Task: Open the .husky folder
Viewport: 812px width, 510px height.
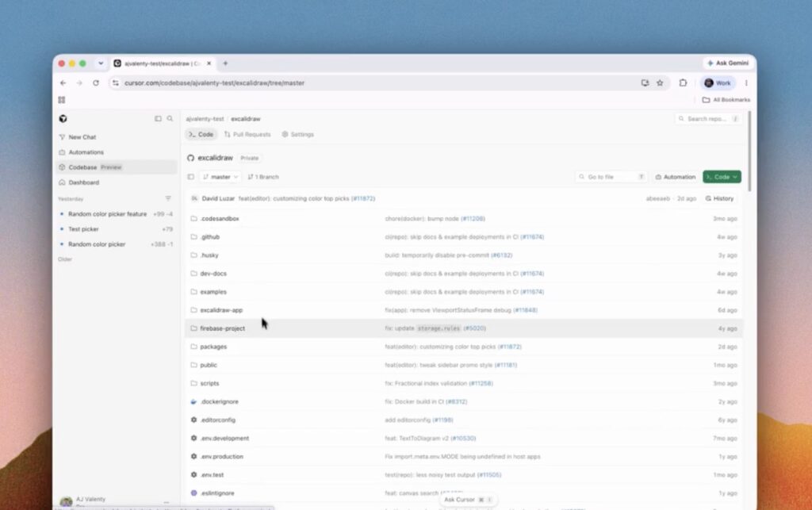Action: pyautogui.click(x=209, y=255)
